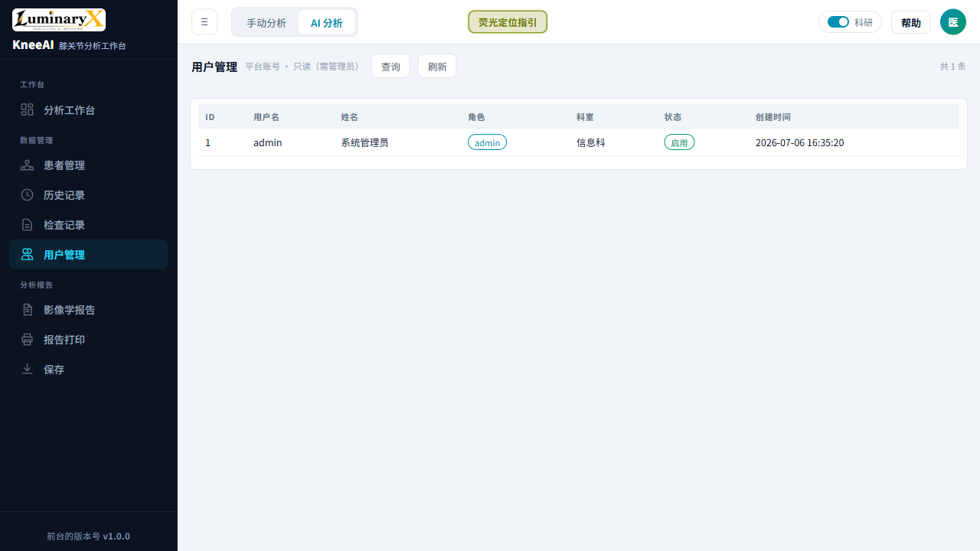Click the 检查记录 document icon
The image size is (980, 551).
(28, 225)
